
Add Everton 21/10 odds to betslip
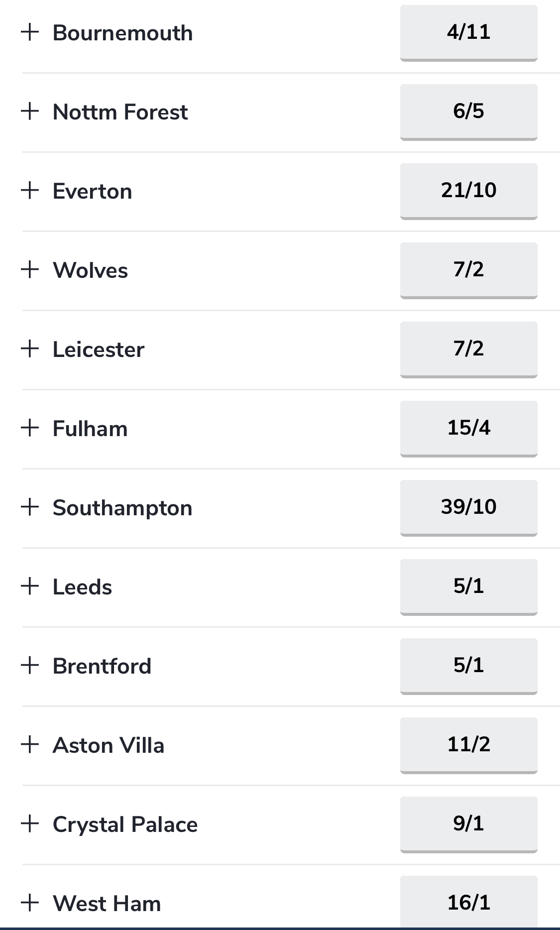(x=468, y=191)
